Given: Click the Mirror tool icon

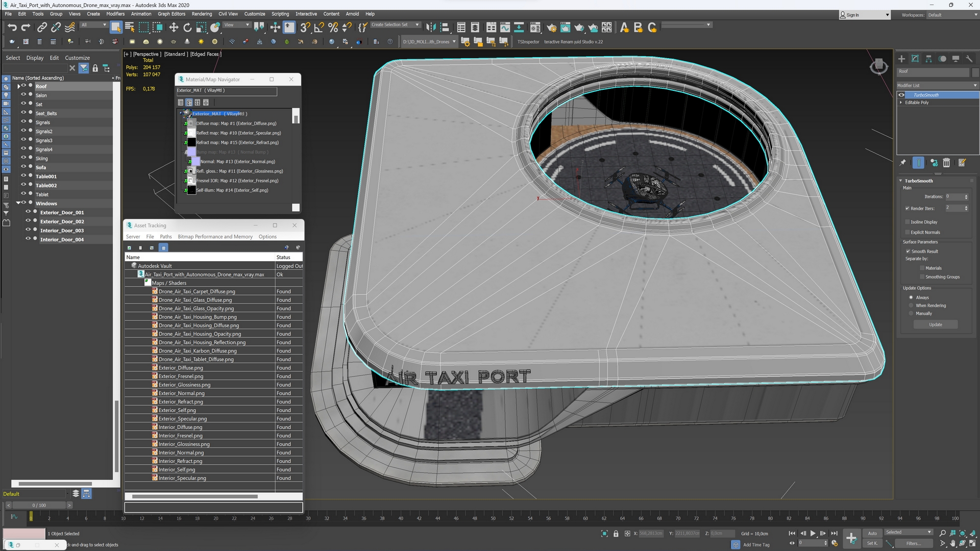Looking at the screenshot, I should coord(431,28).
